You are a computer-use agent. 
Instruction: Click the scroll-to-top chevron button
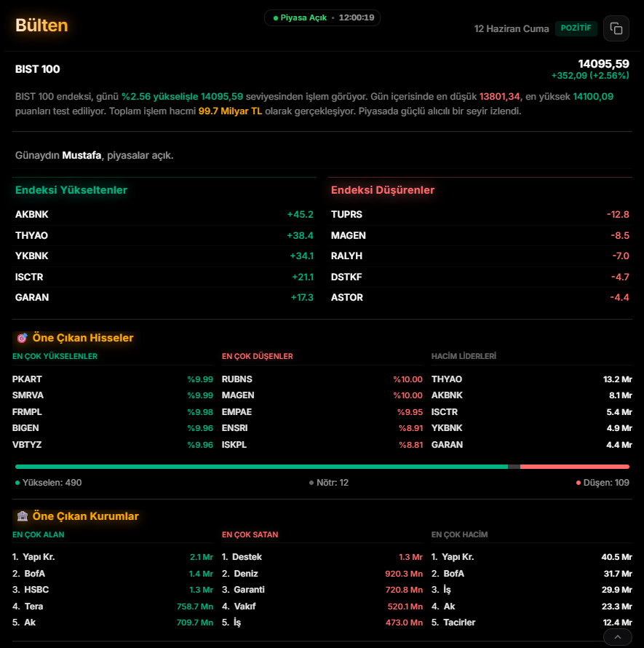tap(618, 637)
